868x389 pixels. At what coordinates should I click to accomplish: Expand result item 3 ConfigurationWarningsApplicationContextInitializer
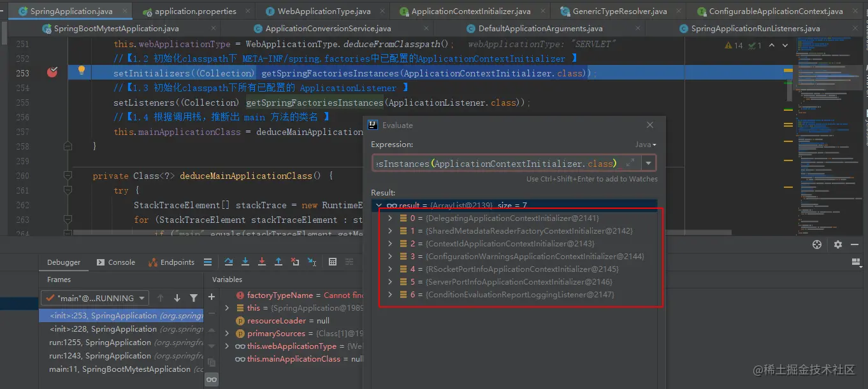390,256
